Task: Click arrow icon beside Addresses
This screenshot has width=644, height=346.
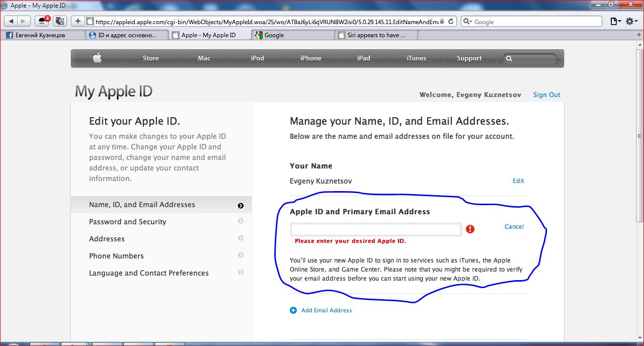Action: (240, 238)
